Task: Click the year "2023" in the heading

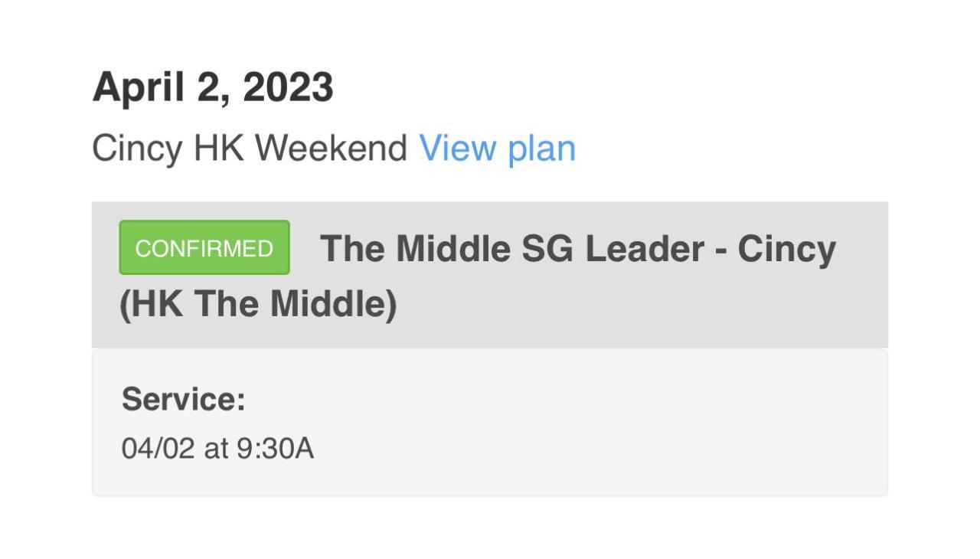Action: 288,87
